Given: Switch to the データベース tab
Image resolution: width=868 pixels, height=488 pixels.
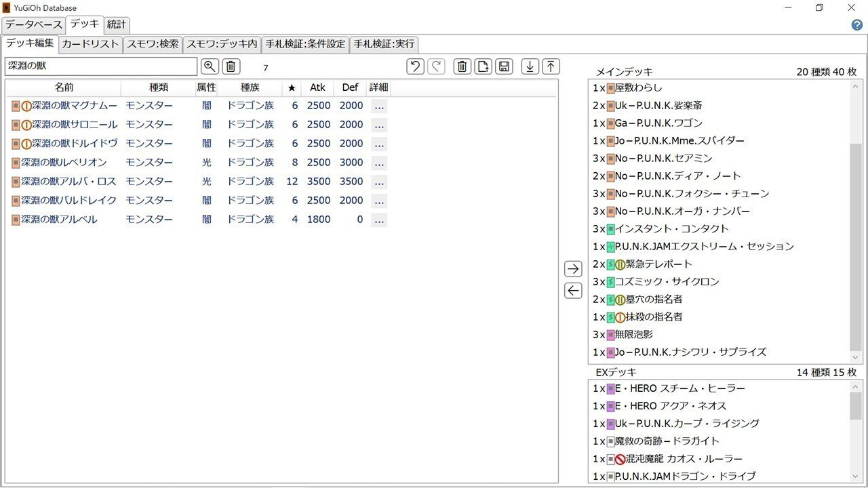Looking at the screenshot, I should 34,25.
